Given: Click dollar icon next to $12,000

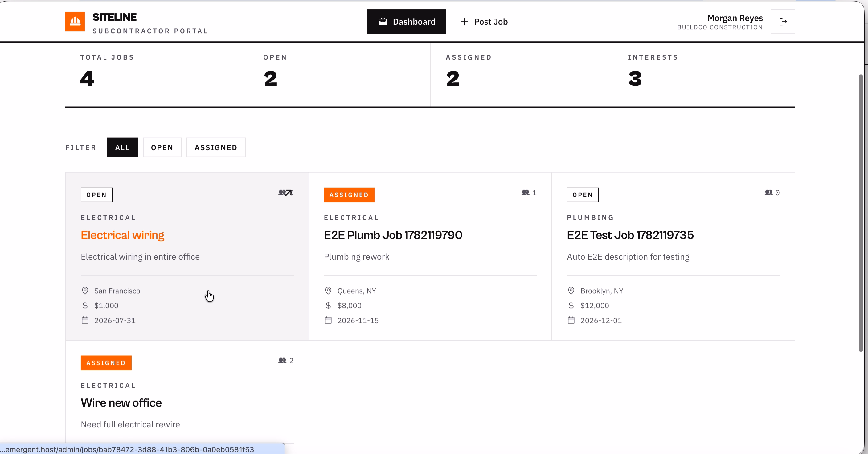Looking at the screenshot, I should coord(571,305).
